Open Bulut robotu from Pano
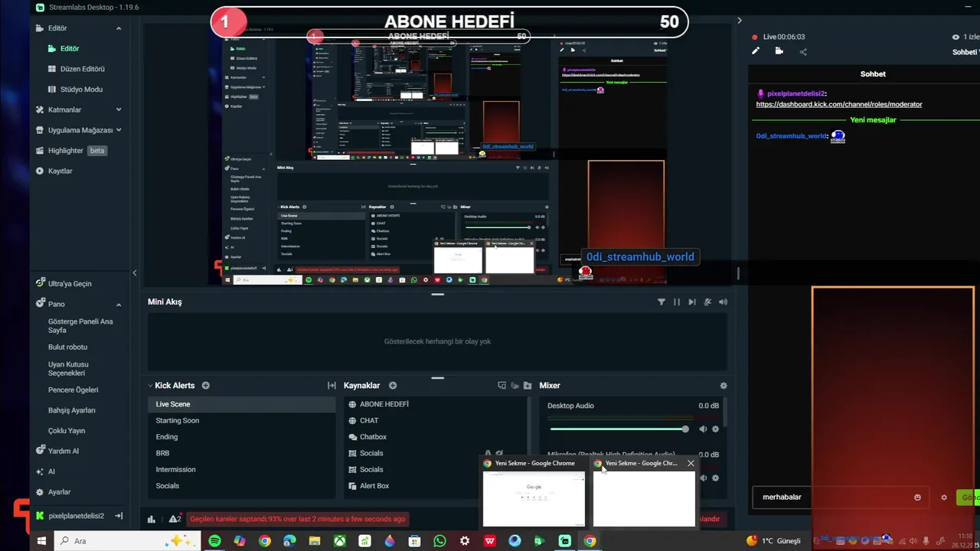Image resolution: width=980 pixels, height=551 pixels. pyautogui.click(x=67, y=347)
